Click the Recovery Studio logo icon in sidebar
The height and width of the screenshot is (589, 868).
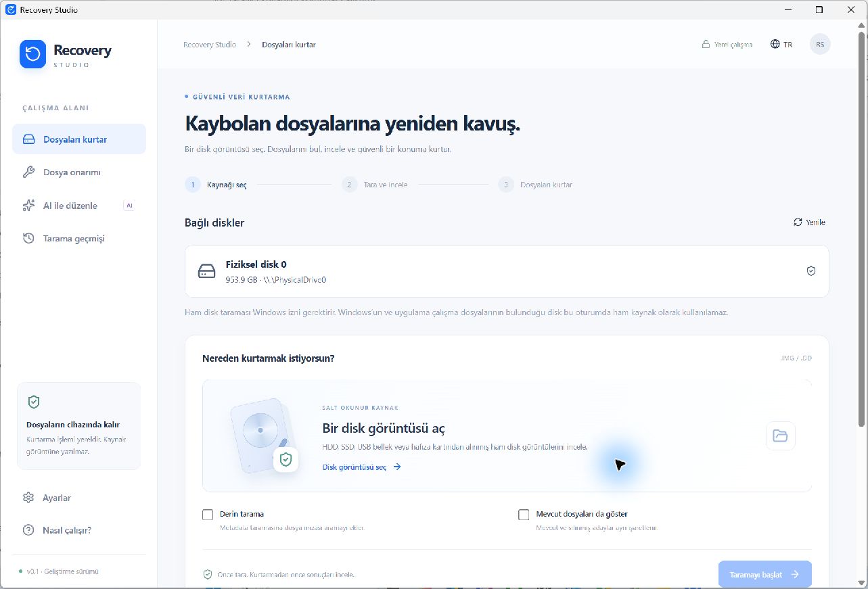click(32, 54)
